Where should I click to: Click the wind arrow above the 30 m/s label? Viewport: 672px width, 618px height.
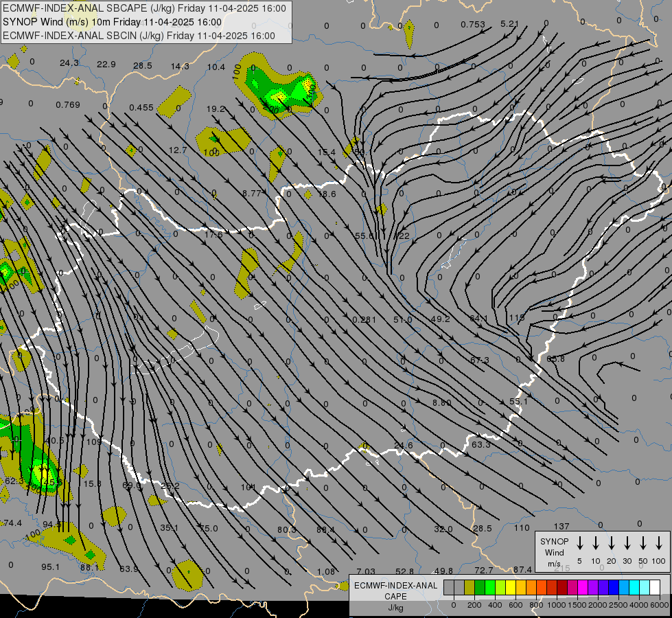click(x=627, y=543)
